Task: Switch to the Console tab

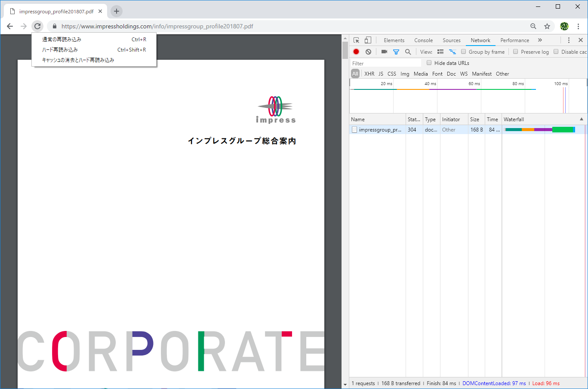Action: [x=423, y=40]
